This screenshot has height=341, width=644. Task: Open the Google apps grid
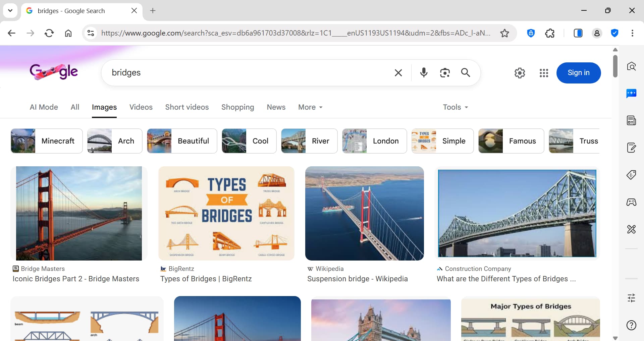pos(544,73)
